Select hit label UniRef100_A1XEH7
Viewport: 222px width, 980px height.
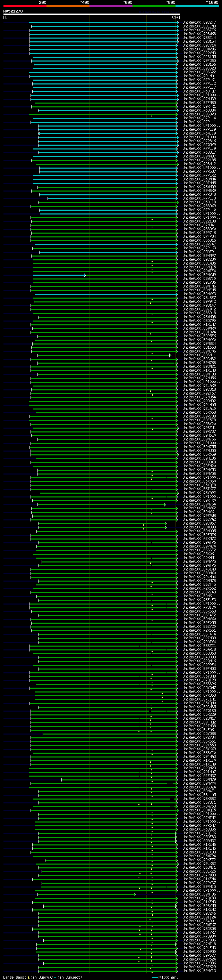coord(199,324)
